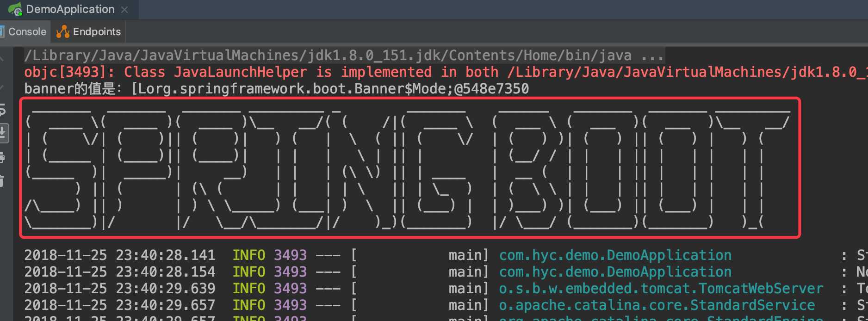Click the SPRING BOOT ASCII banner

(409, 168)
